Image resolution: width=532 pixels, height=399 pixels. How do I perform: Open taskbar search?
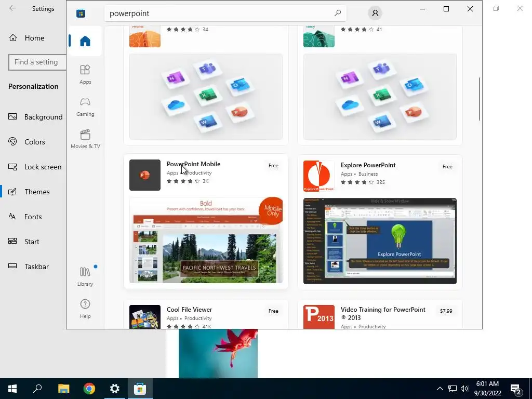tap(37, 389)
